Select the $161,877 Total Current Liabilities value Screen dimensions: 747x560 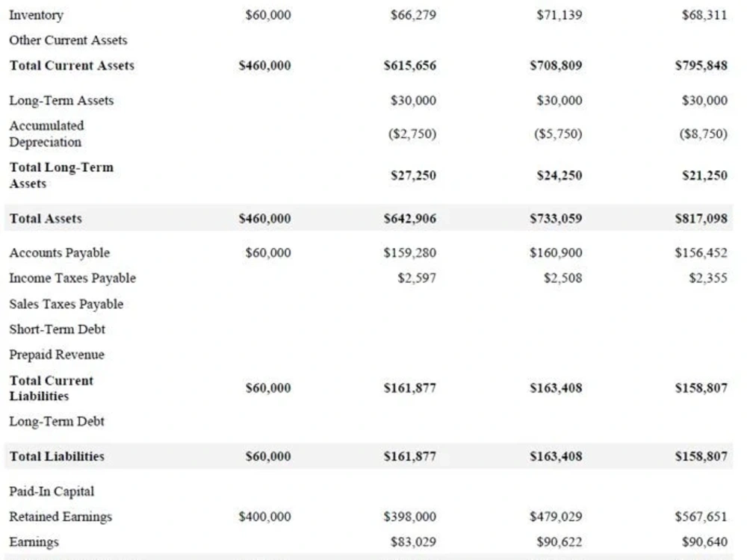point(409,388)
